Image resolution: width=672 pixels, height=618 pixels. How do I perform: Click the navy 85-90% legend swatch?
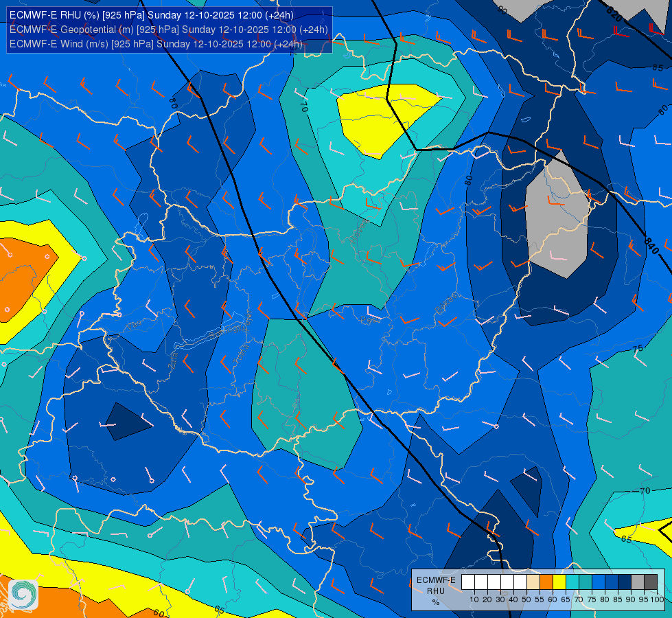pos(625,582)
